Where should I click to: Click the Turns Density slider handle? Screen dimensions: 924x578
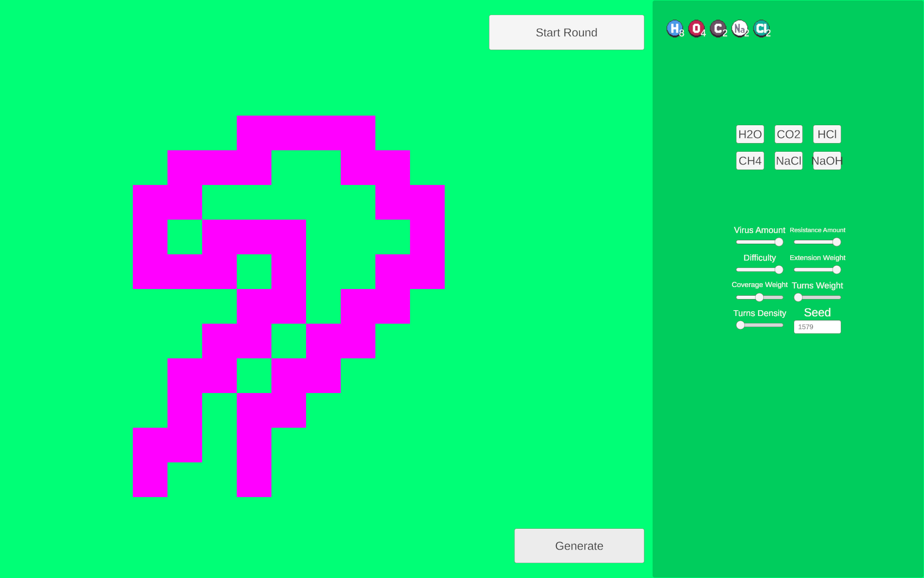741,326
